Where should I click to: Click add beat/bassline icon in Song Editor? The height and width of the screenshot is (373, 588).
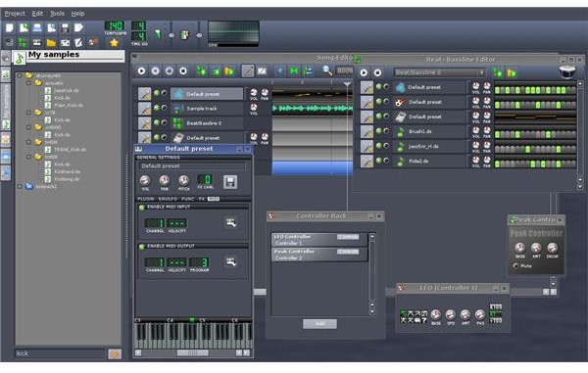coord(202,70)
